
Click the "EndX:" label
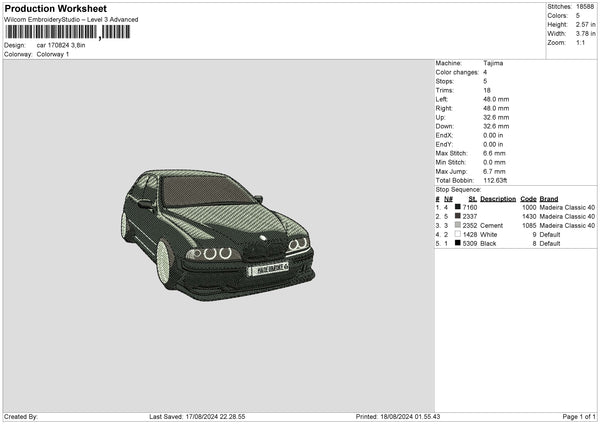[444, 135]
